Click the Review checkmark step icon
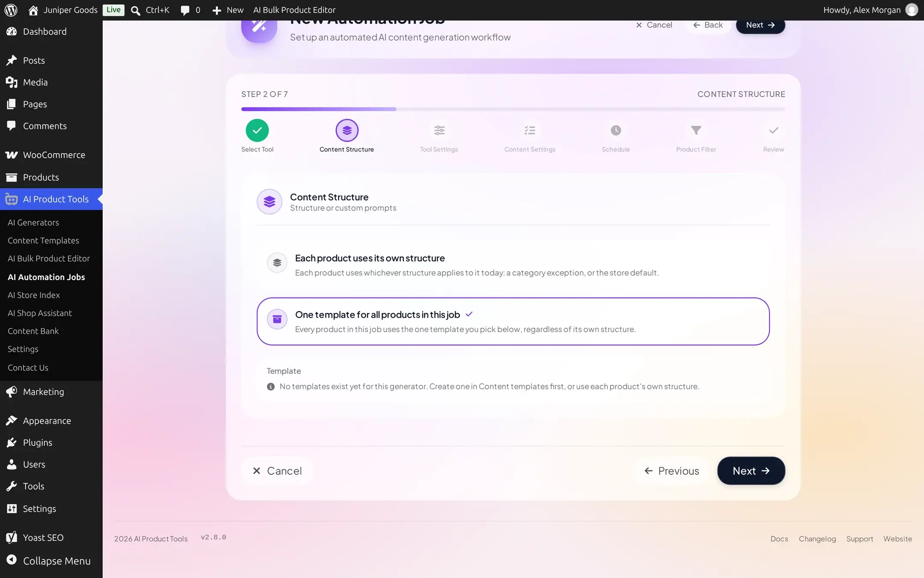924x578 pixels. [773, 130]
